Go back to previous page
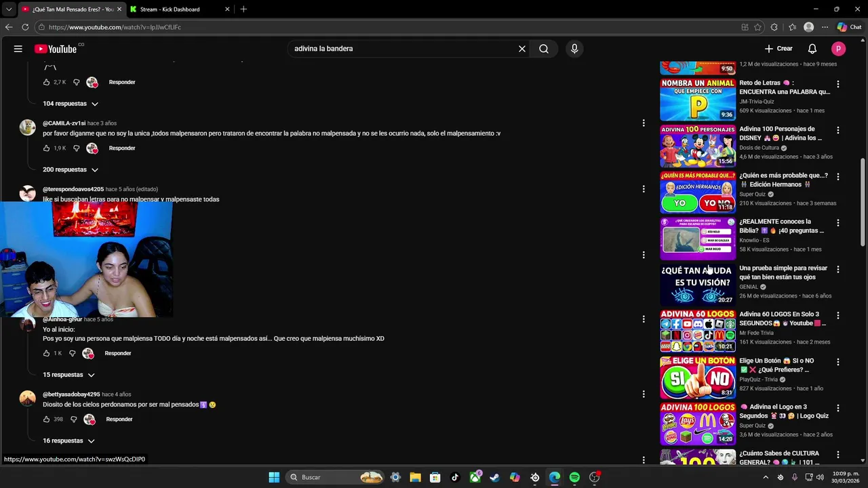 [x=9, y=27]
